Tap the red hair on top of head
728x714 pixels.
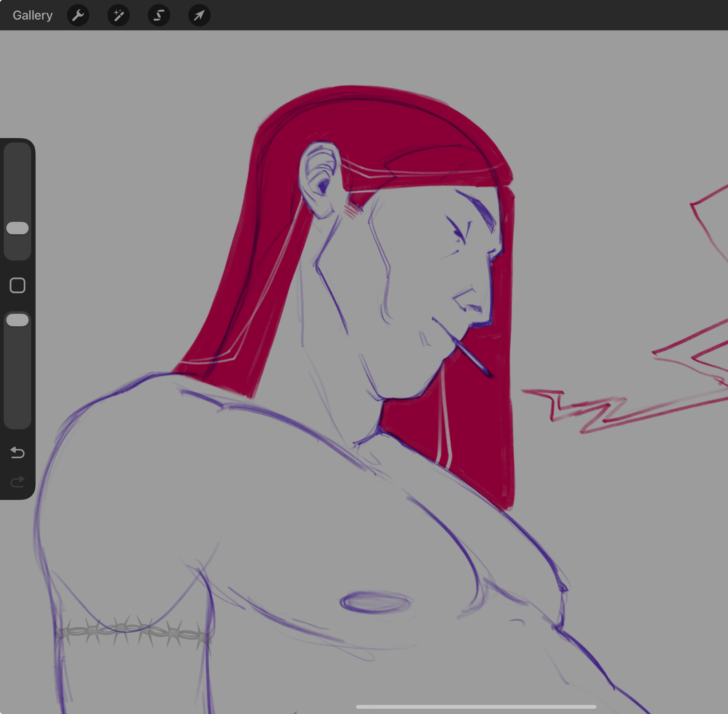(x=375, y=120)
